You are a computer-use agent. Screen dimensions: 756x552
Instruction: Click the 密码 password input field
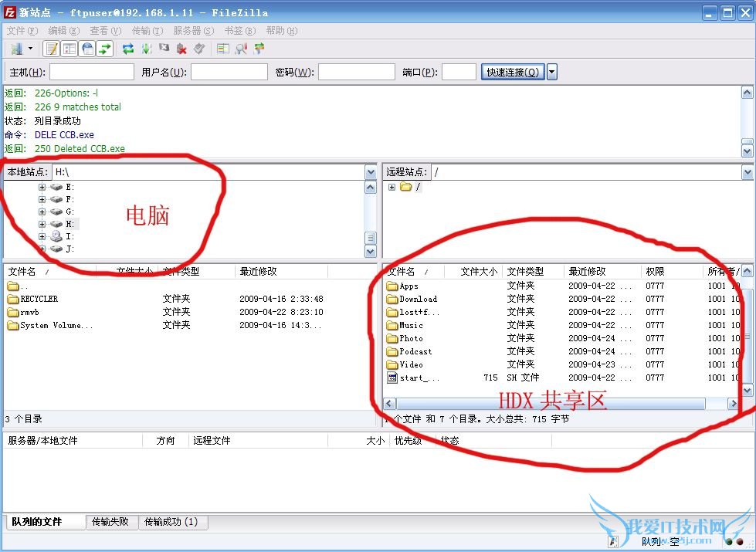[x=356, y=72]
